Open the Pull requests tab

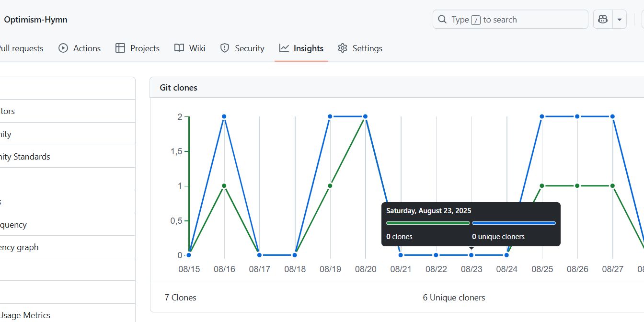(21, 48)
